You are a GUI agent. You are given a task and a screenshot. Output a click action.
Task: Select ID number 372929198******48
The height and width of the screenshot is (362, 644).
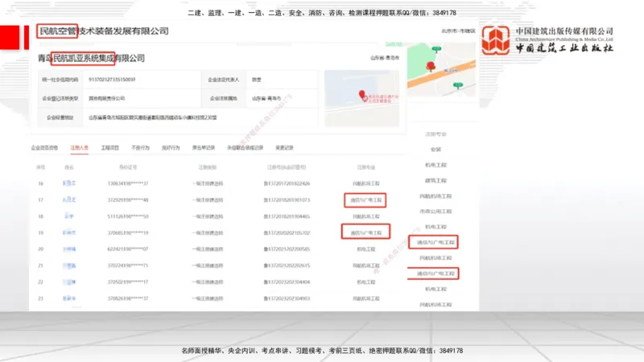[128, 200]
